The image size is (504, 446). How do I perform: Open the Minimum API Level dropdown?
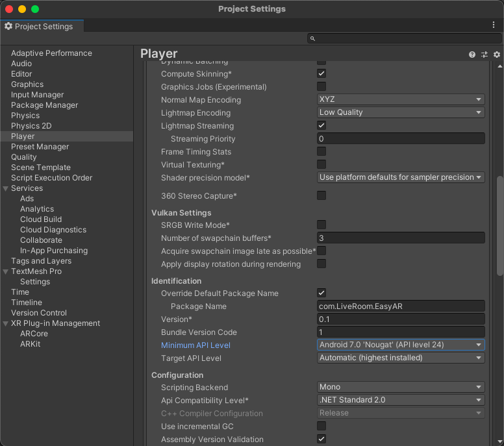point(401,345)
